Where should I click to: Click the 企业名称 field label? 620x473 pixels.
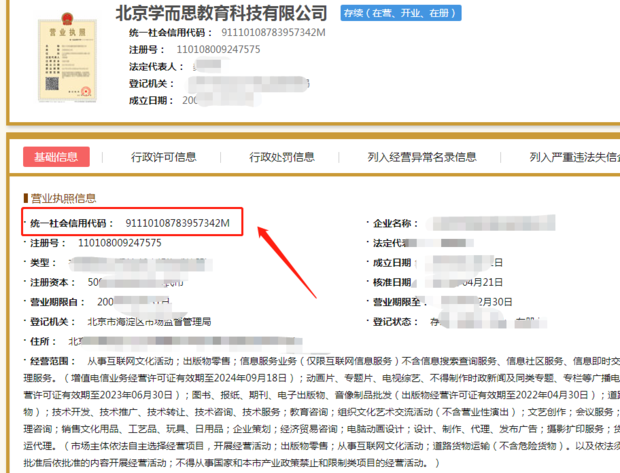pos(396,223)
